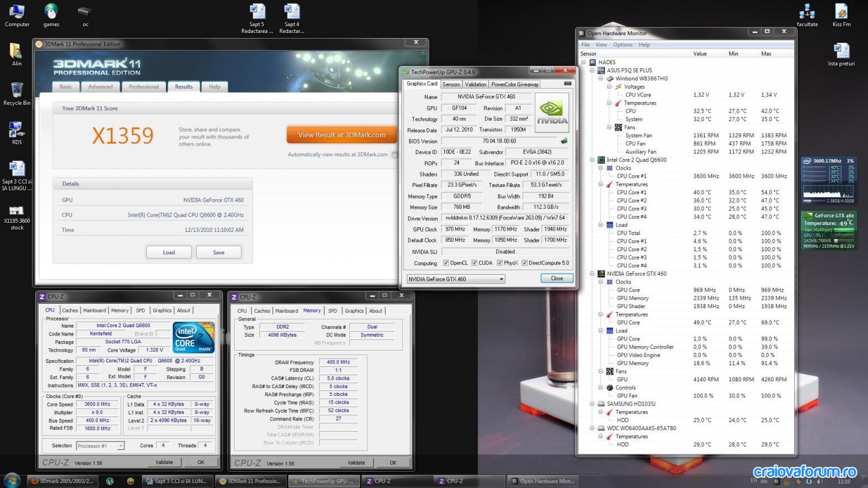
Task: Click smiley quick-launch icon on taskbar
Action: coord(130,481)
